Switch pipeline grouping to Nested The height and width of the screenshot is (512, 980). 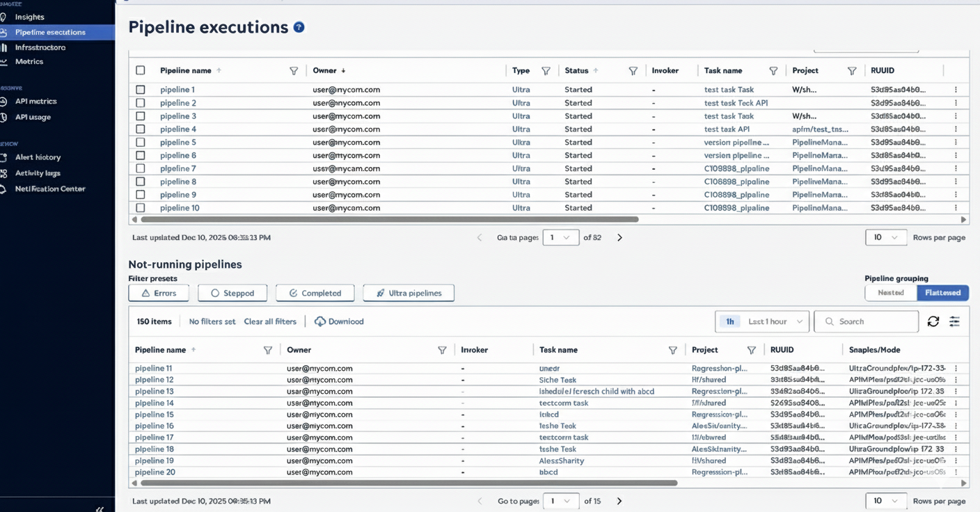pos(890,293)
